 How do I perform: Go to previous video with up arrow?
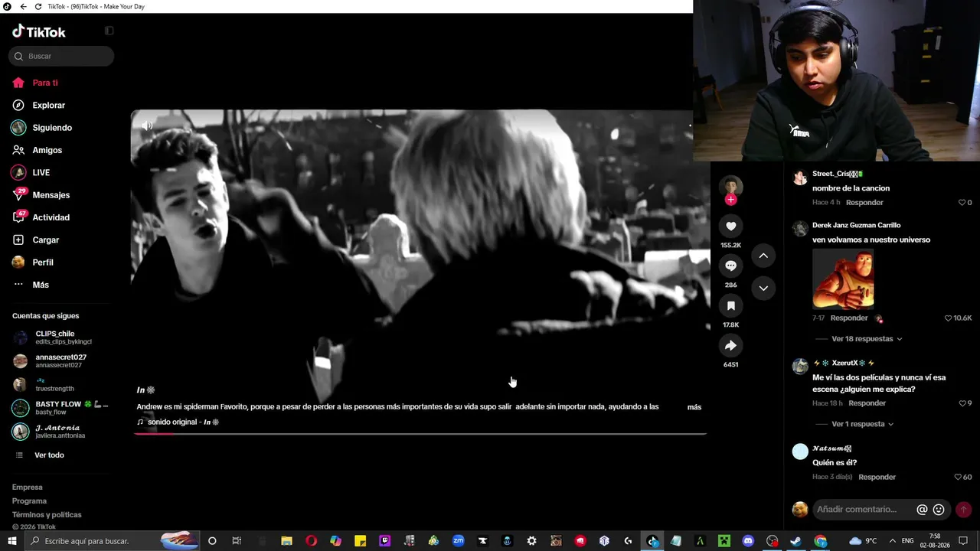763,256
